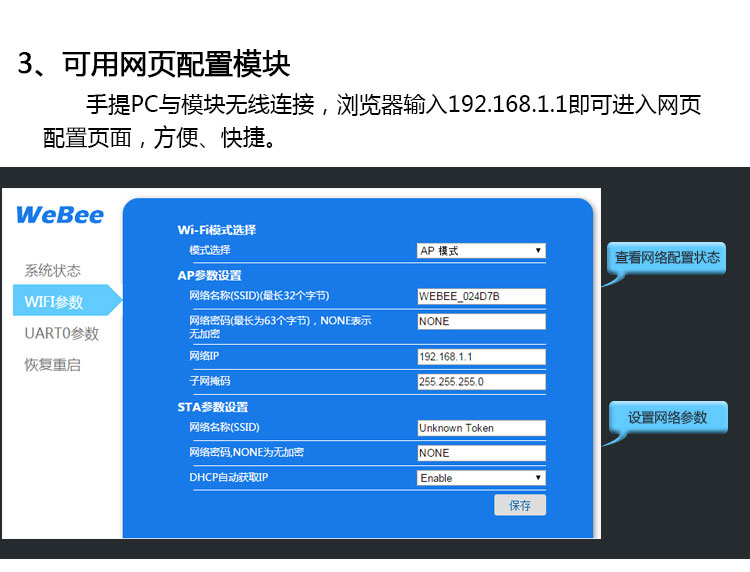Click the 设置网络参数 callout
This screenshot has width=750, height=572.
pos(668,418)
